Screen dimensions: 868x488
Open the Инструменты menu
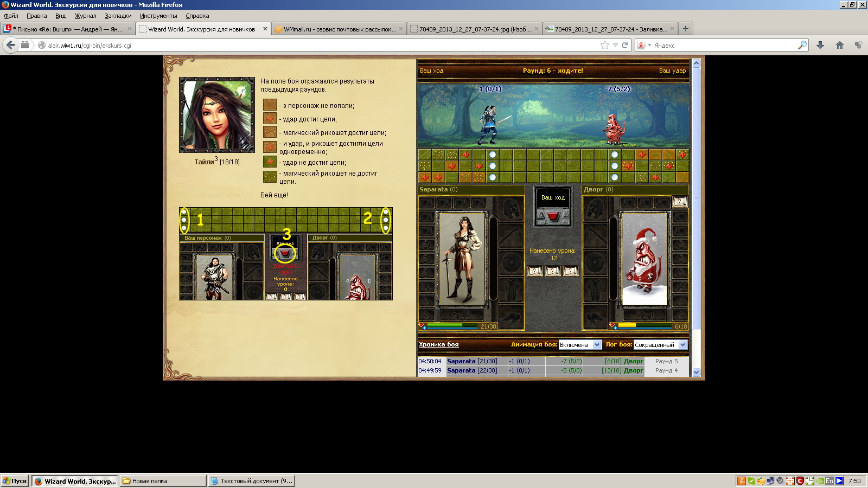coord(158,16)
